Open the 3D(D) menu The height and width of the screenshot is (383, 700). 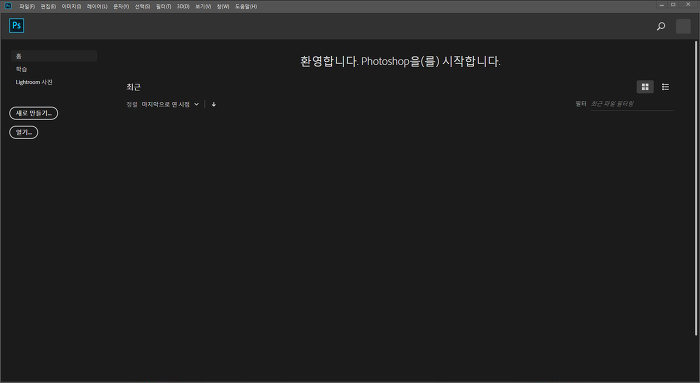183,7
